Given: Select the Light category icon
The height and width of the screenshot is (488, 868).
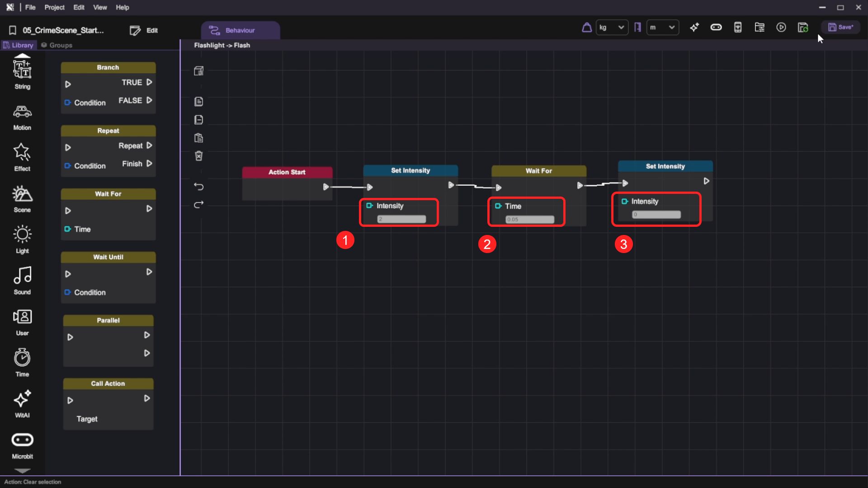Looking at the screenshot, I should [x=22, y=239].
